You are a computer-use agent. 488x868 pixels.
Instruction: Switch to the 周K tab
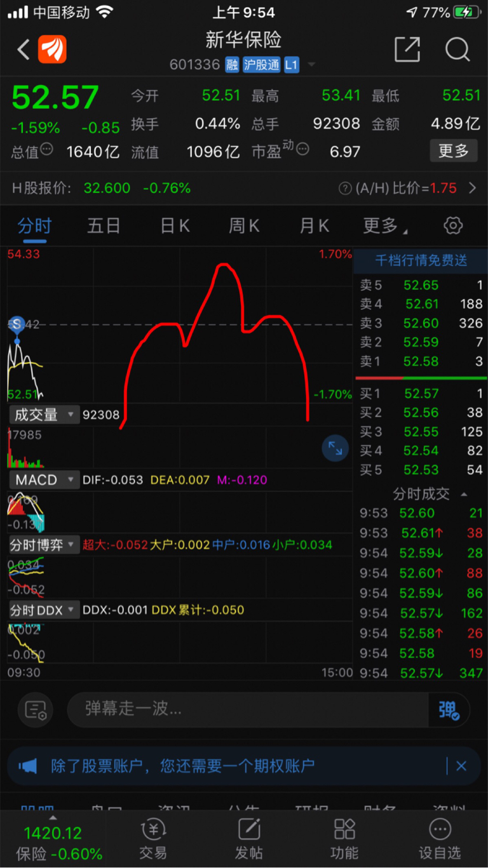(244, 225)
